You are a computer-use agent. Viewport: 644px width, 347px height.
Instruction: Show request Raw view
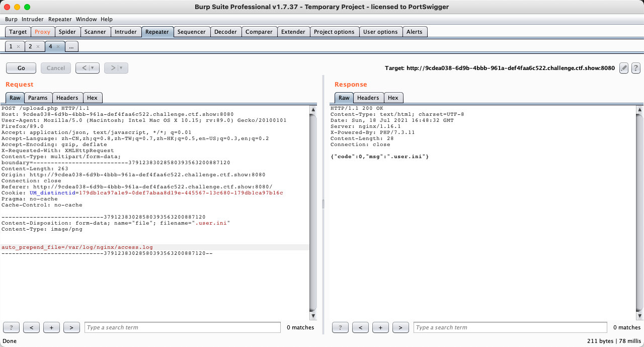[15, 98]
